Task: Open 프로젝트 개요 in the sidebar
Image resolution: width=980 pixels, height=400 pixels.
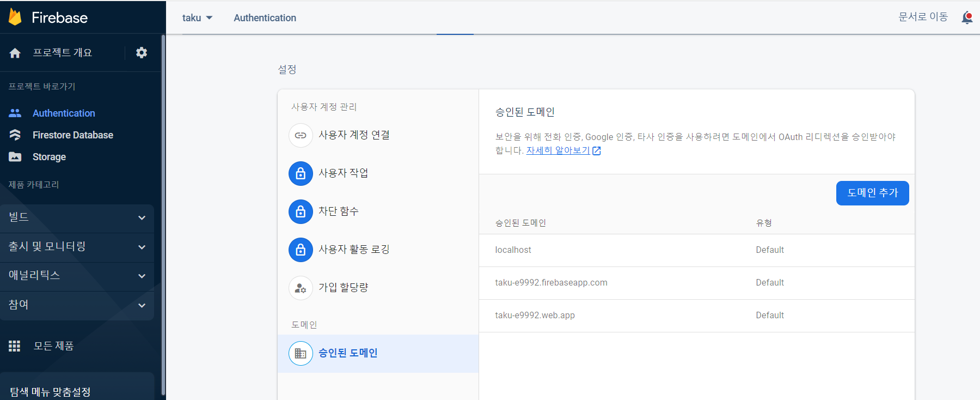Action: coord(62,53)
